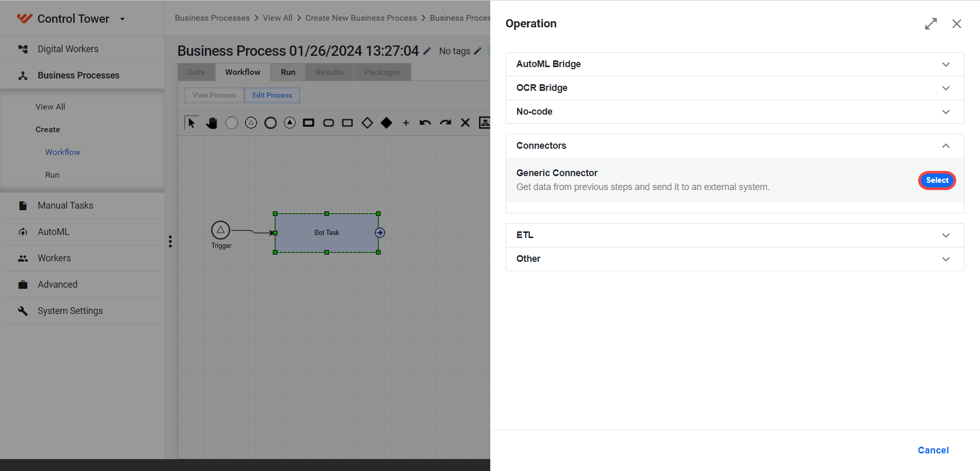The height and width of the screenshot is (471, 980).
Task: Click the View All breadcrumb link
Action: click(x=278, y=18)
